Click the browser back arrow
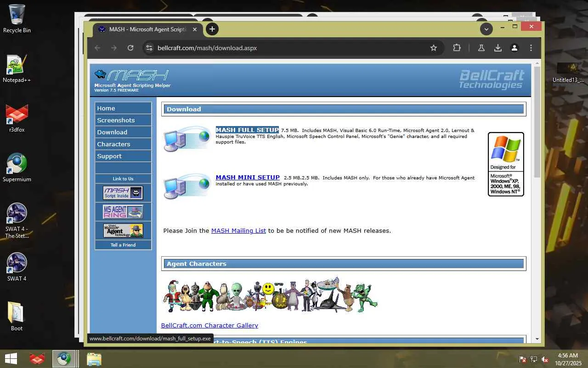588x368 pixels. (x=97, y=48)
